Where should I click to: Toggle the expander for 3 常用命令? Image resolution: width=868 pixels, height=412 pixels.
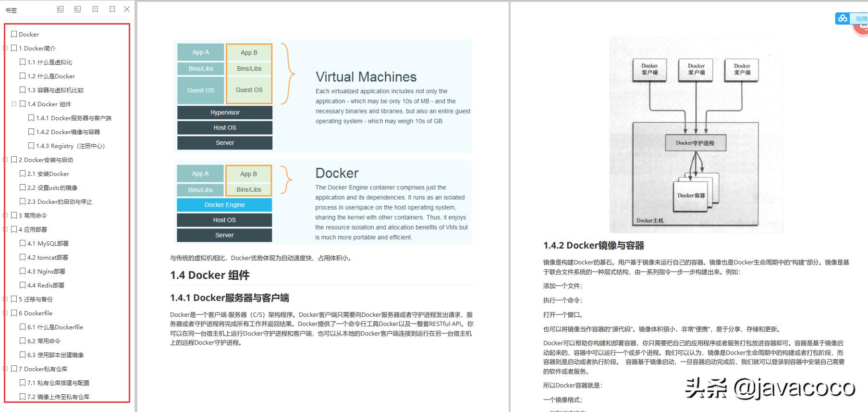pos(6,215)
